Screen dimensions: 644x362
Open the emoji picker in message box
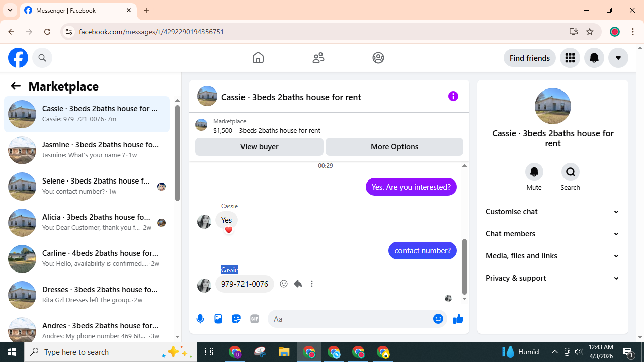click(438, 319)
